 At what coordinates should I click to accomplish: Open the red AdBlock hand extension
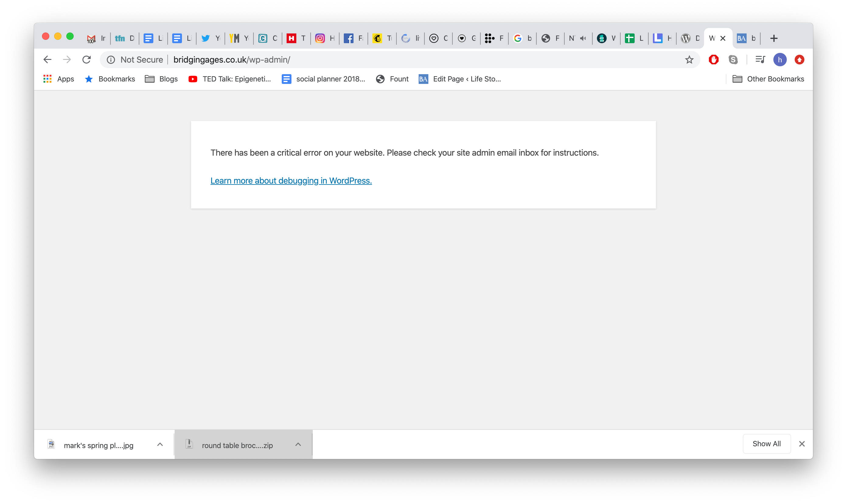(x=713, y=60)
